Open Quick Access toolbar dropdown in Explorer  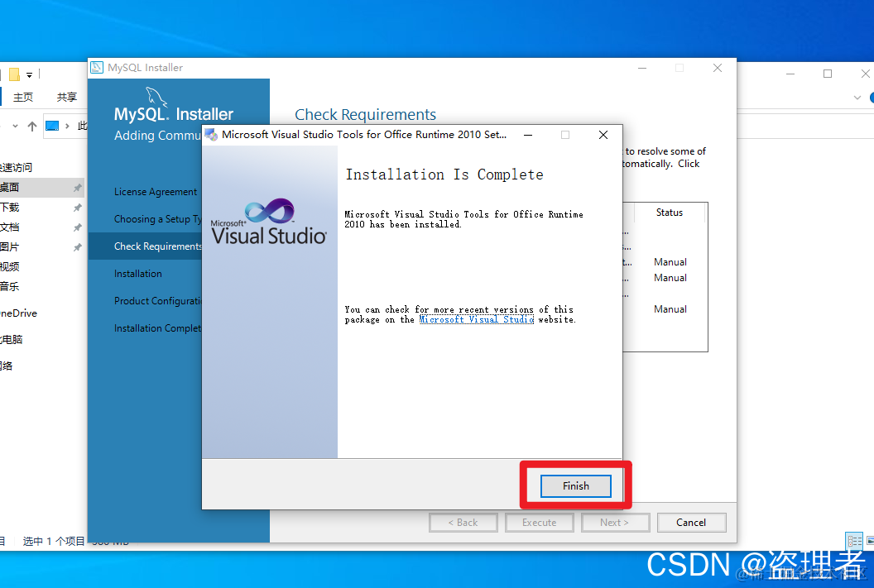click(x=29, y=74)
